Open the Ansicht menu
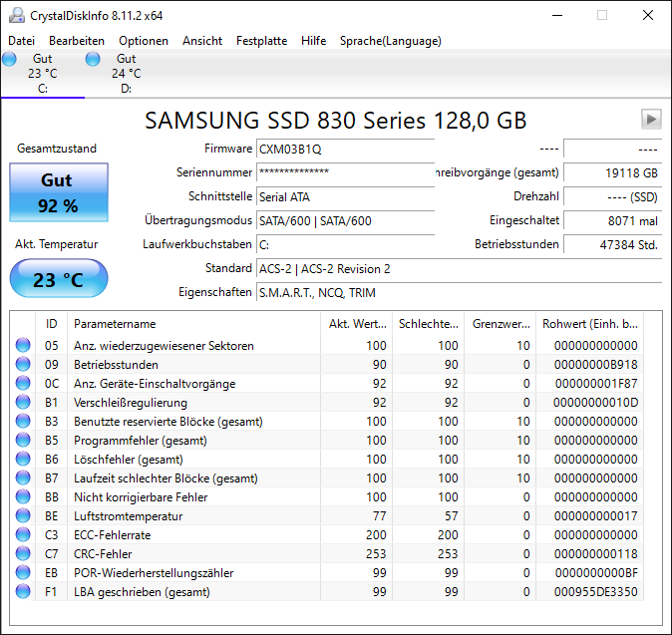 202,41
